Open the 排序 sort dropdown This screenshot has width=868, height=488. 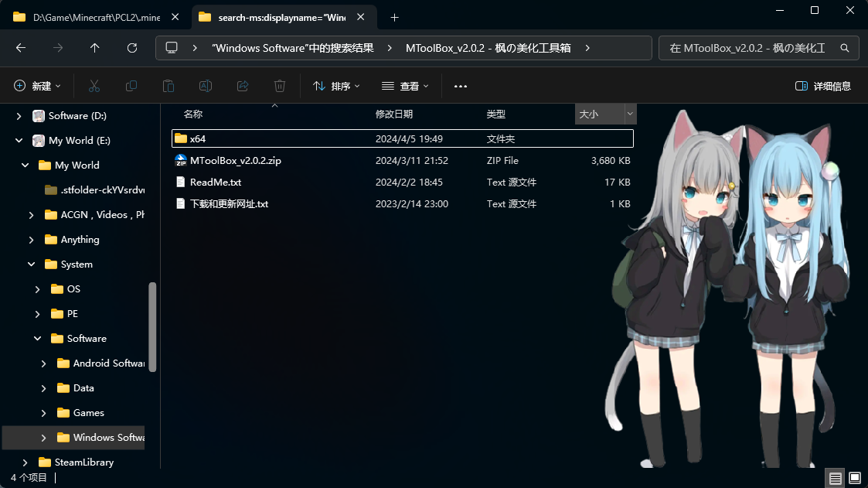click(336, 86)
